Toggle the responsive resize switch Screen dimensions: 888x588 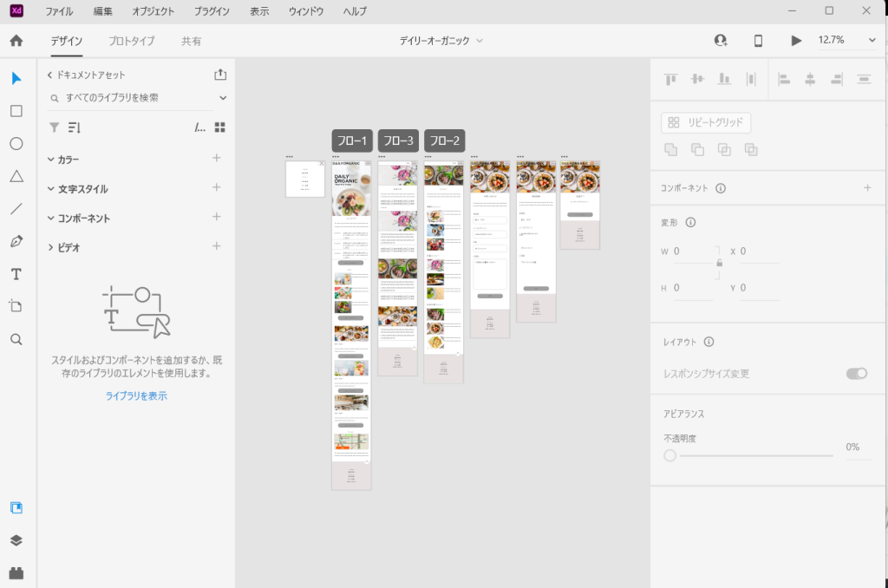pyautogui.click(x=856, y=373)
